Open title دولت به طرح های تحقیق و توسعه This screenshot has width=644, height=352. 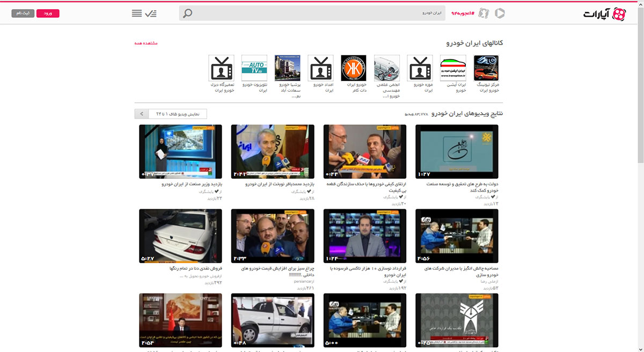[462, 187]
